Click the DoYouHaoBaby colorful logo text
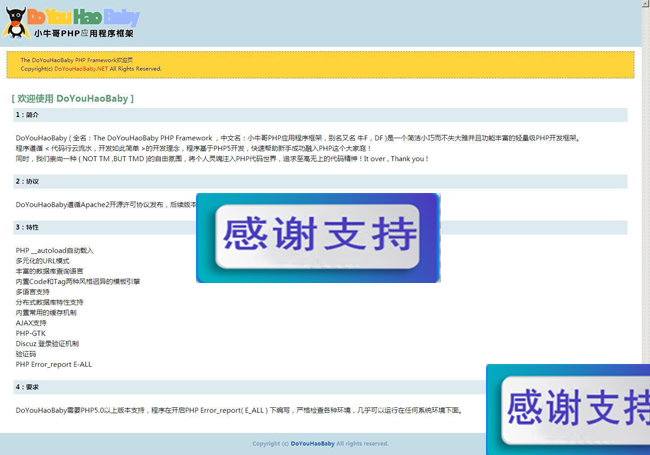Screen dimensions: 650x455 tap(84, 17)
